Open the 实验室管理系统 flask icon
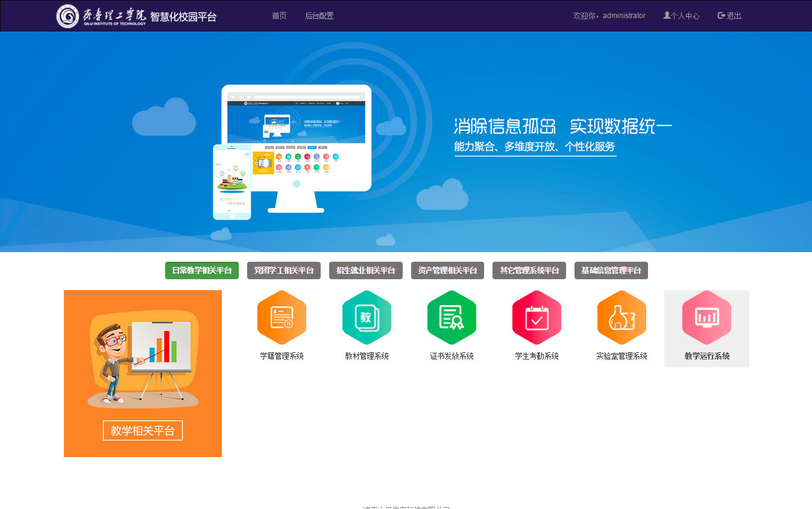This screenshot has height=509, width=812. [622, 317]
